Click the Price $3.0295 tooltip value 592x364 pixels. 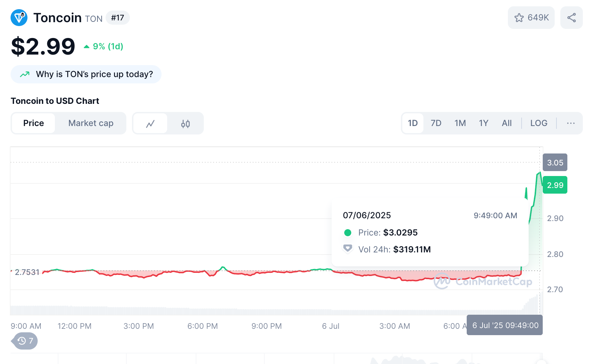400,233
